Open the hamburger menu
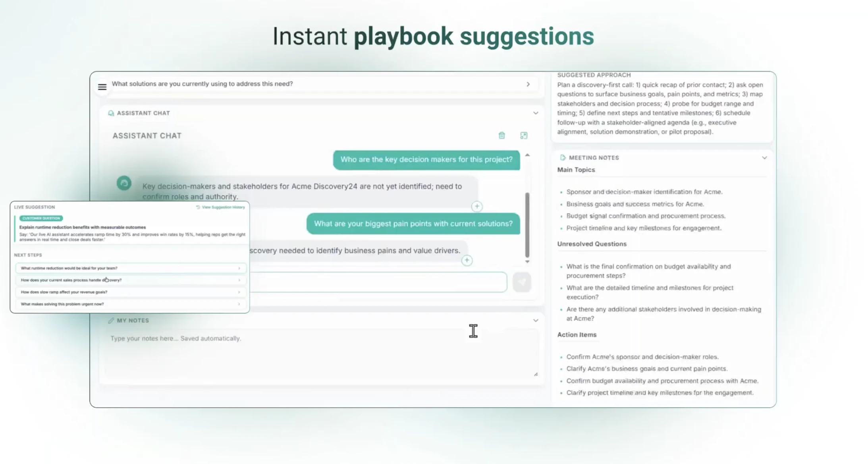Image resolution: width=868 pixels, height=464 pixels. click(102, 87)
